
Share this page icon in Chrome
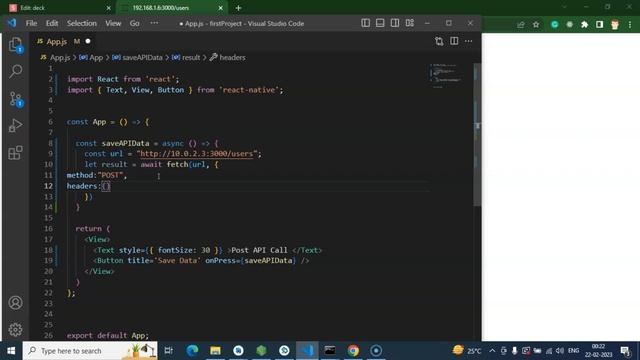click(520, 25)
